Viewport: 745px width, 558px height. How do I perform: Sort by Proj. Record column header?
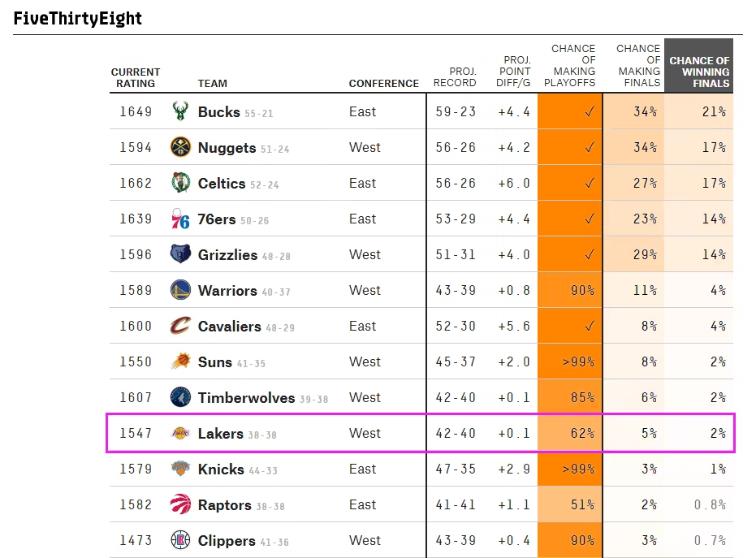(x=455, y=78)
